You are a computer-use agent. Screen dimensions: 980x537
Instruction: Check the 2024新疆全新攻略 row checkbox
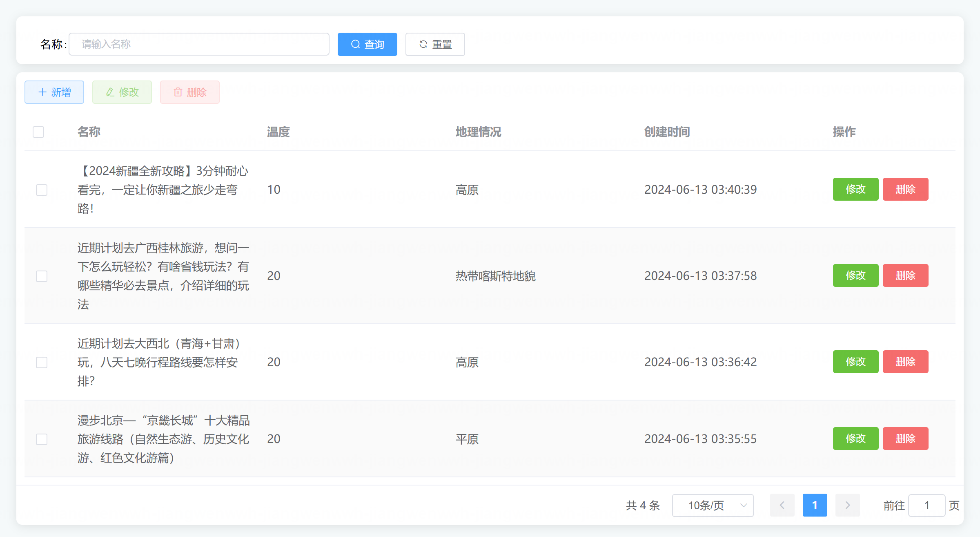tap(42, 190)
